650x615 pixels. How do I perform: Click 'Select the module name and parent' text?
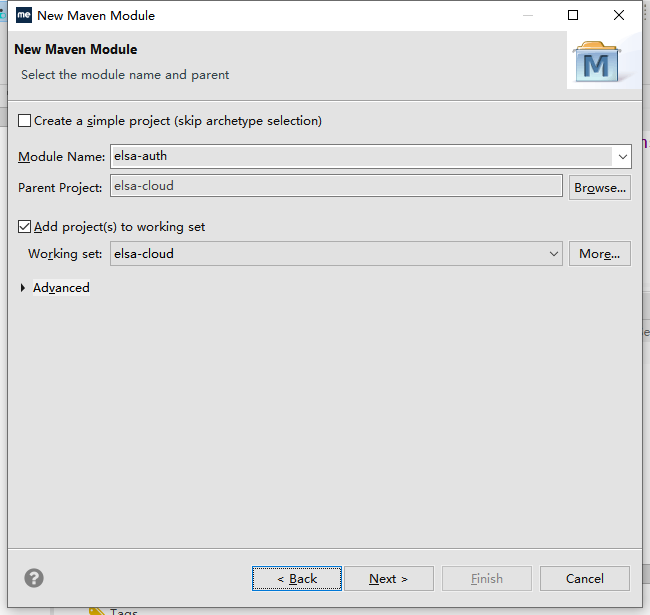tap(125, 75)
